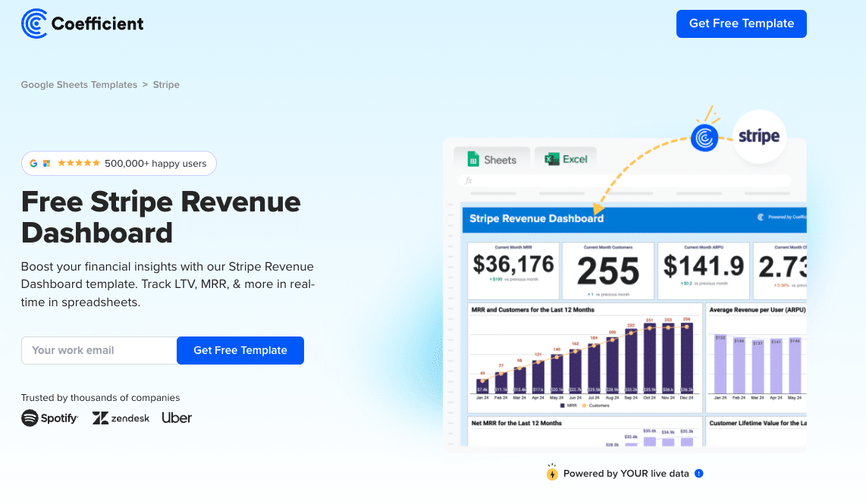Click the $141.9 current month ARPU value
Screen dimensions: 866x504
tap(704, 267)
